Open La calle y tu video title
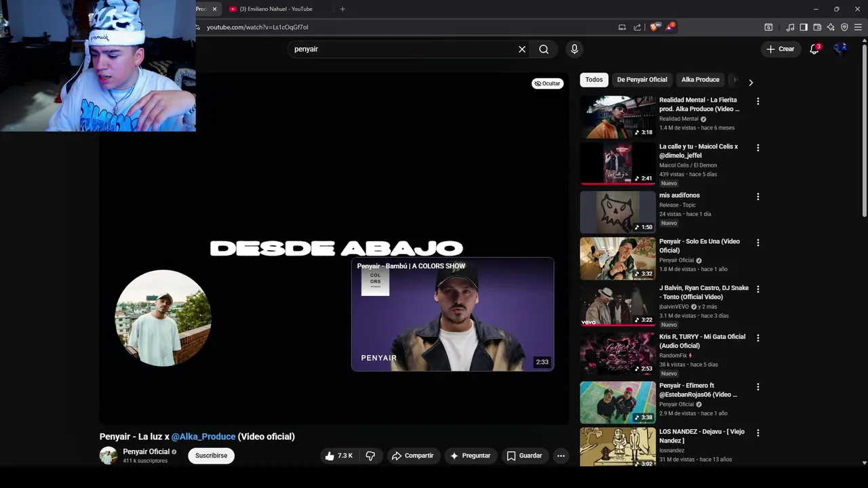Image resolution: width=868 pixels, height=488 pixels. [x=698, y=150]
